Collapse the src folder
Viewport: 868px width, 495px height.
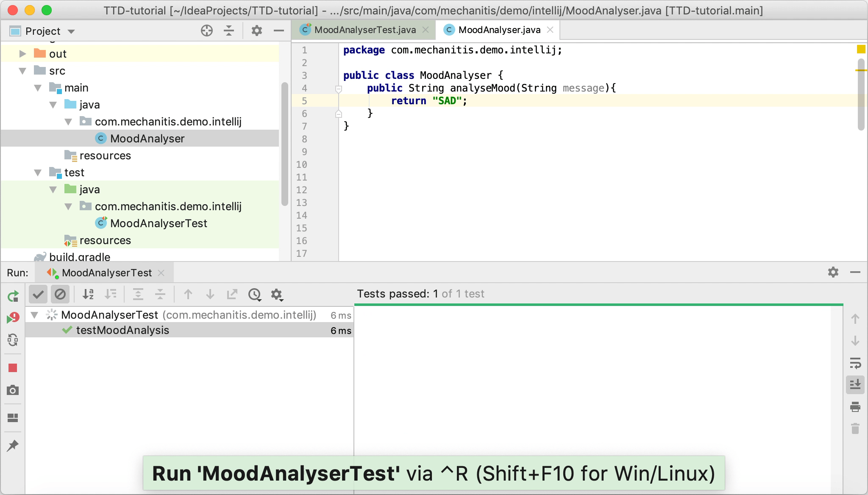pyautogui.click(x=22, y=71)
